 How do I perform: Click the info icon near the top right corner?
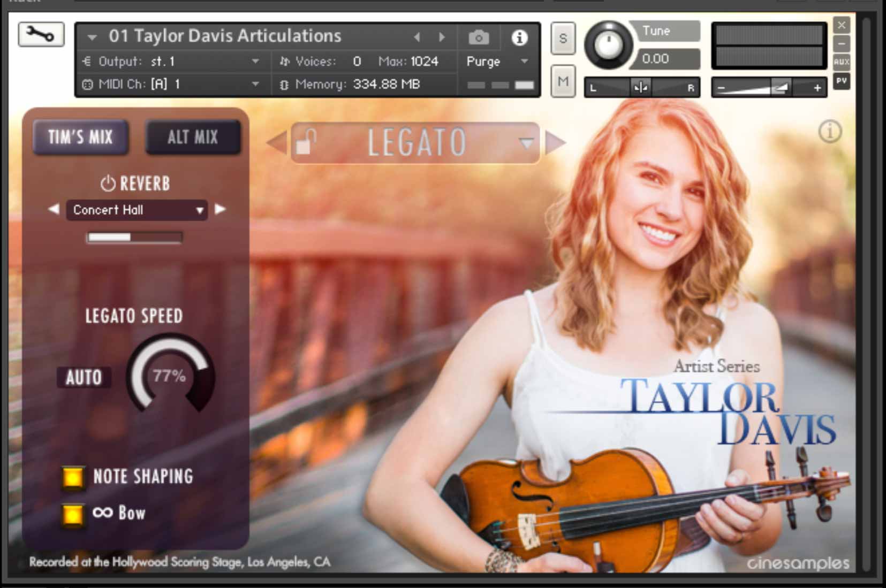tap(829, 132)
